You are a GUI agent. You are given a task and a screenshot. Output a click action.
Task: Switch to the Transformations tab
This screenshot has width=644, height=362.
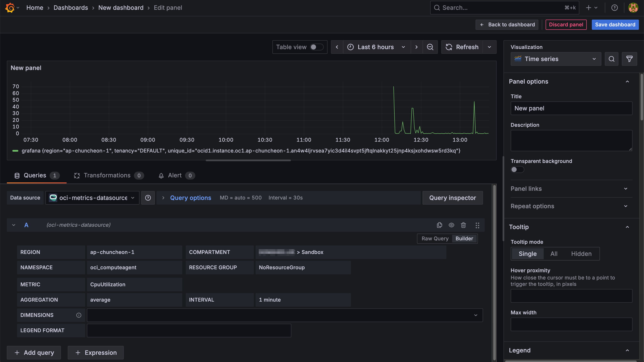coord(107,175)
